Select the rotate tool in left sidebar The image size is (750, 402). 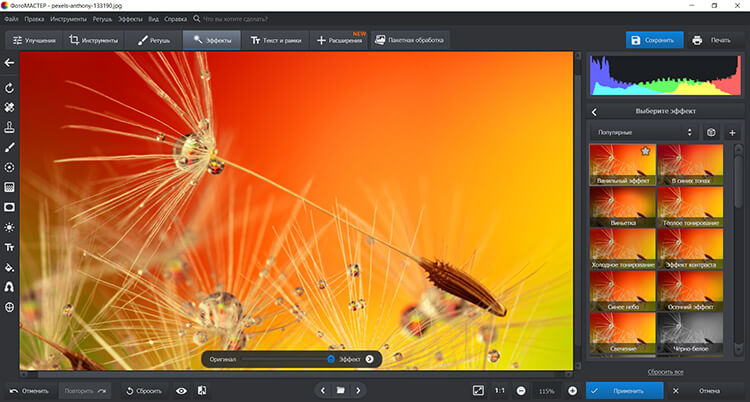pyautogui.click(x=9, y=88)
